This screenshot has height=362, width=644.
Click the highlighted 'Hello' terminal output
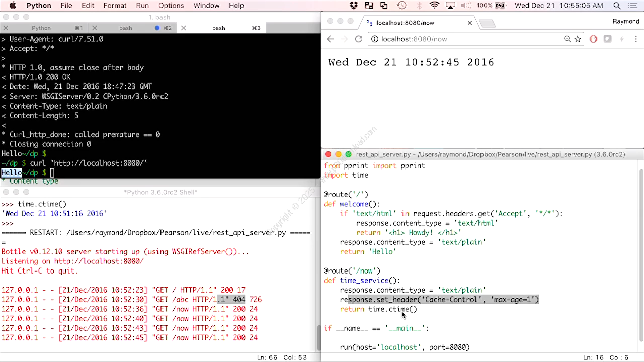click(12, 173)
